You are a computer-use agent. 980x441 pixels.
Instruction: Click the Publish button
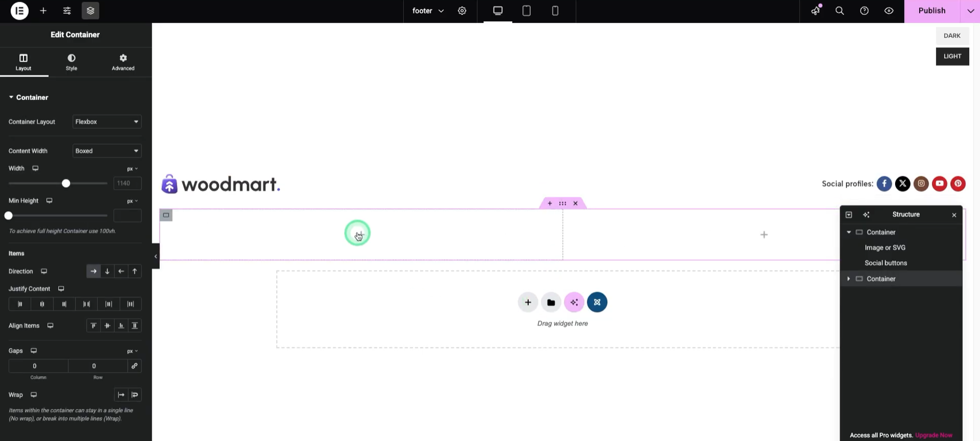[x=931, y=11]
